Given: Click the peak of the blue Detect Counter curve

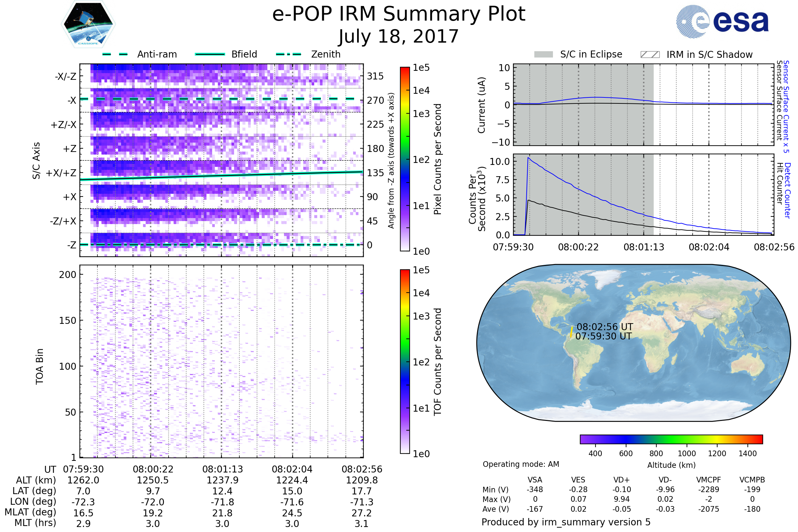Looking at the screenshot, I should tap(528, 158).
